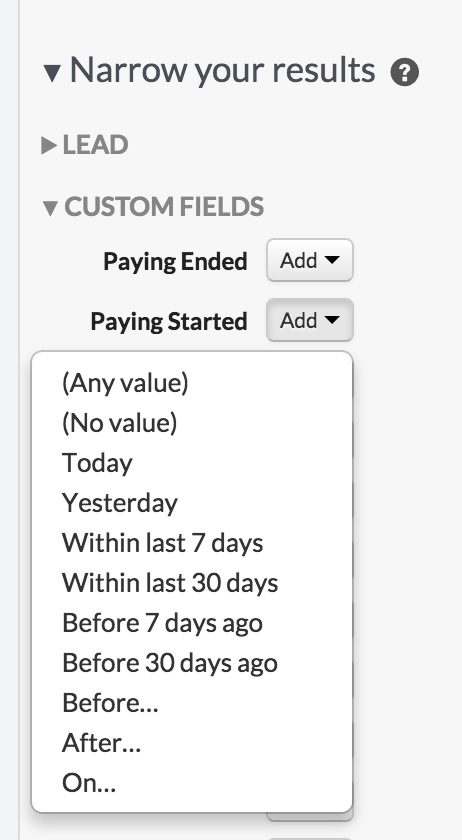
Task: Collapse the CUSTOM FIELDS section
Action: (50, 208)
